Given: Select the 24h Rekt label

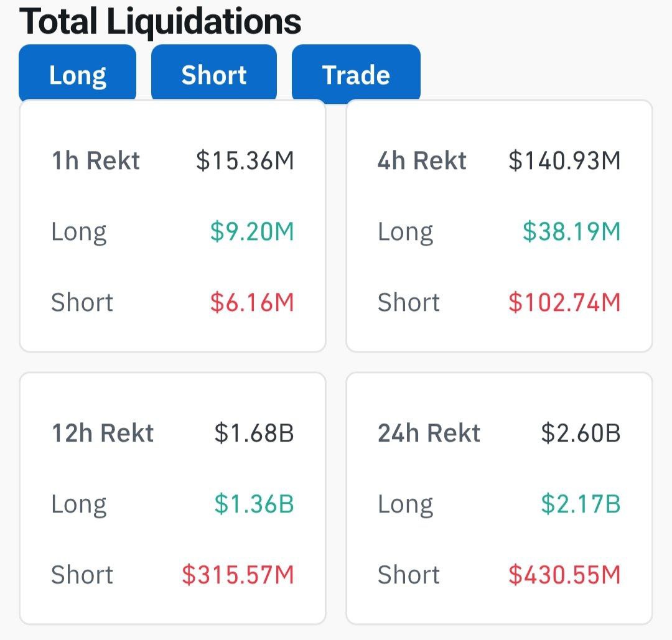Looking at the screenshot, I should [429, 433].
